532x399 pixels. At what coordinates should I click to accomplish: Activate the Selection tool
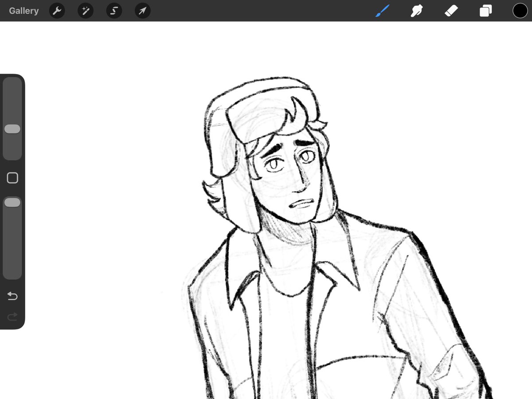[x=114, y=11]
